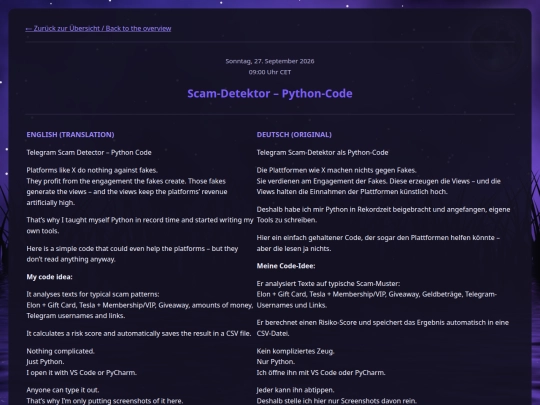Click the title 'Scam-Detektor – Python-Code'
The image size is (540, 405).
(270, 93)
